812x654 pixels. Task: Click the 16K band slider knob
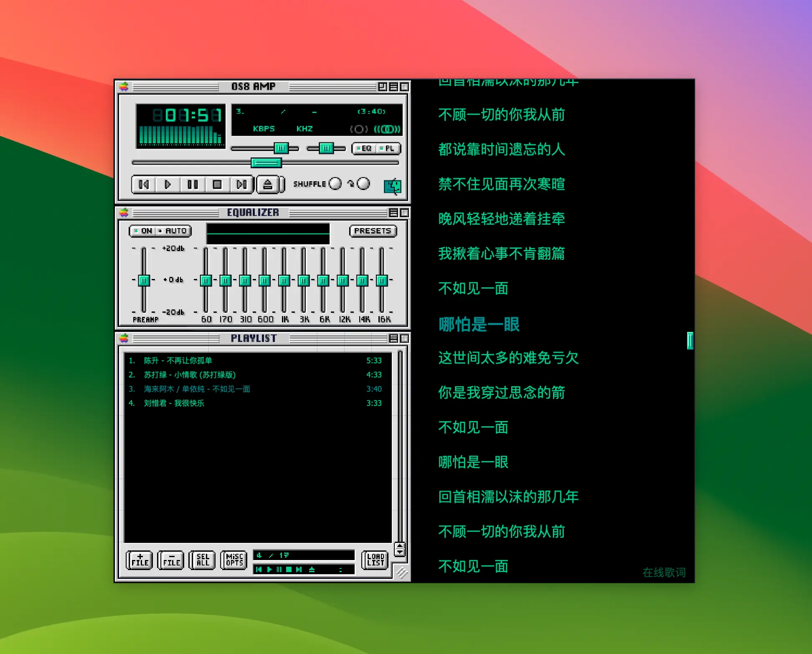382,280
